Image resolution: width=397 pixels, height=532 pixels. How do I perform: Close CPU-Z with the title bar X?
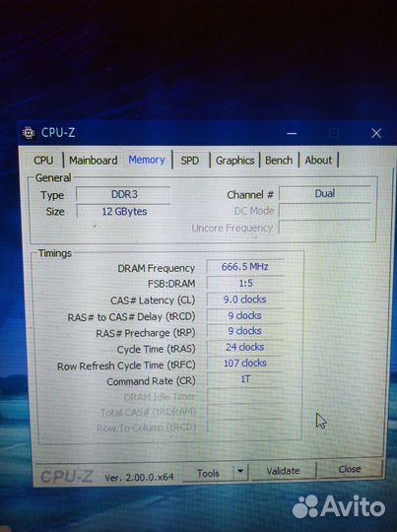click(376, 133)
